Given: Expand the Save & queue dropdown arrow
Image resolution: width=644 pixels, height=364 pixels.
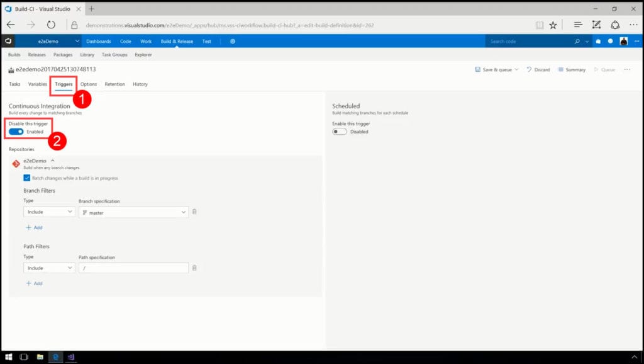Looking at the screenshot, I should [517, 69].
